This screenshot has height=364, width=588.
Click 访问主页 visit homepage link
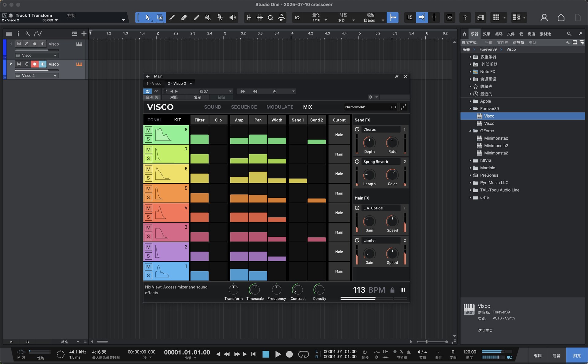pos(485,330)
